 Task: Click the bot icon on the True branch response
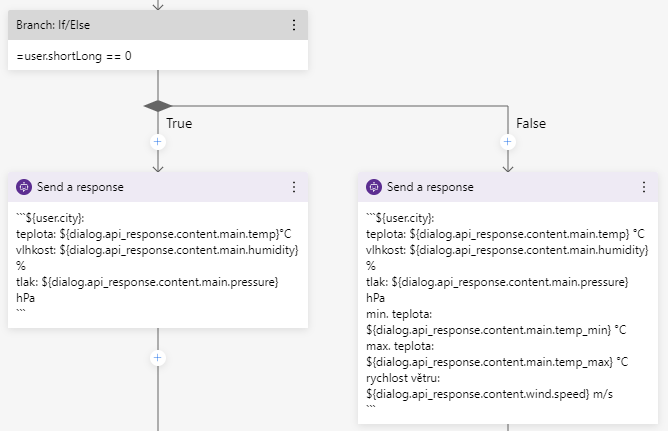pos(24,187)
